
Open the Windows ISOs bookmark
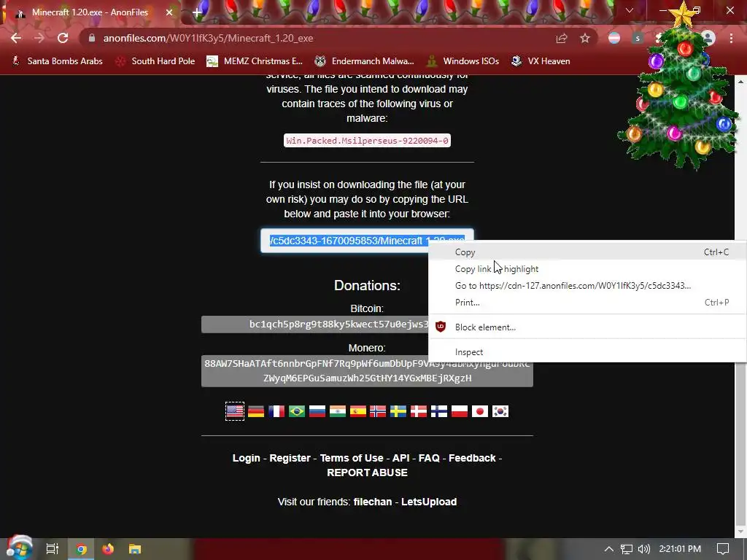point(462,61)
